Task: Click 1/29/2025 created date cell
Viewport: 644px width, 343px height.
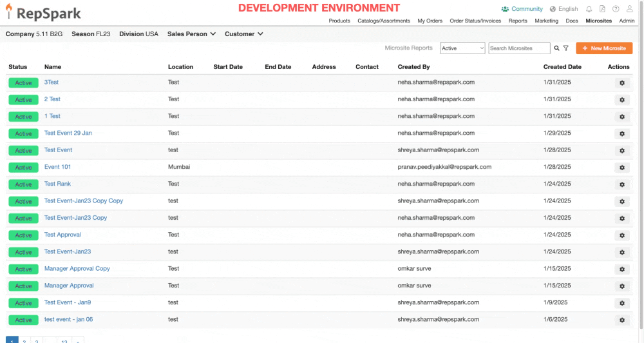Action: [557, 133]
